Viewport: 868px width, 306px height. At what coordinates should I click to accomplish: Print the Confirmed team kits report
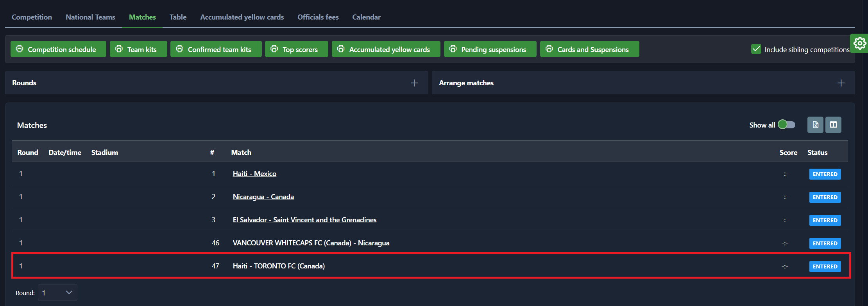216,49
